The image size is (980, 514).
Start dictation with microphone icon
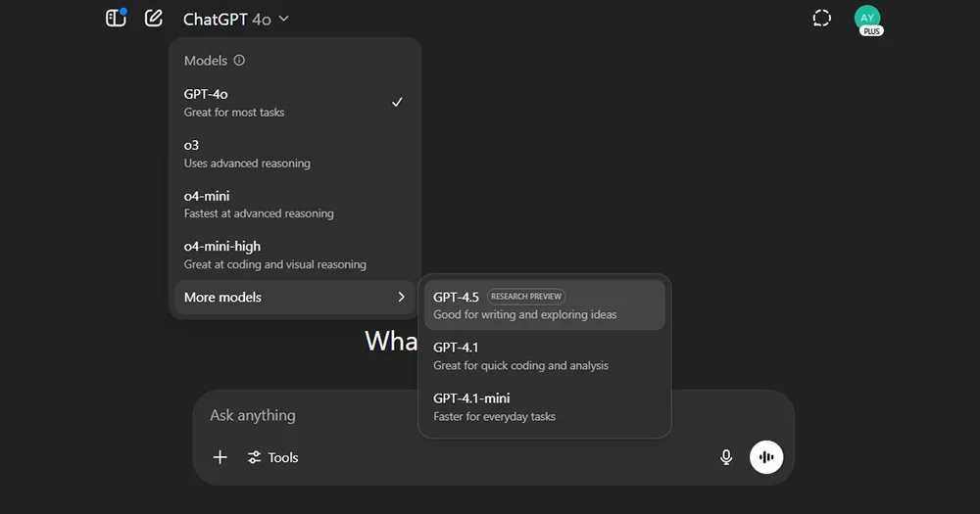(x=726, y=457)
